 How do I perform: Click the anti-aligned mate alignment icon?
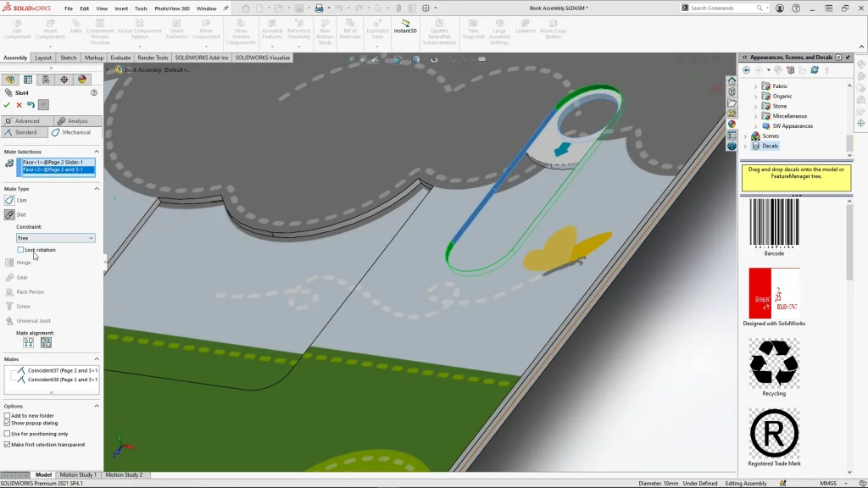(46, 343)
